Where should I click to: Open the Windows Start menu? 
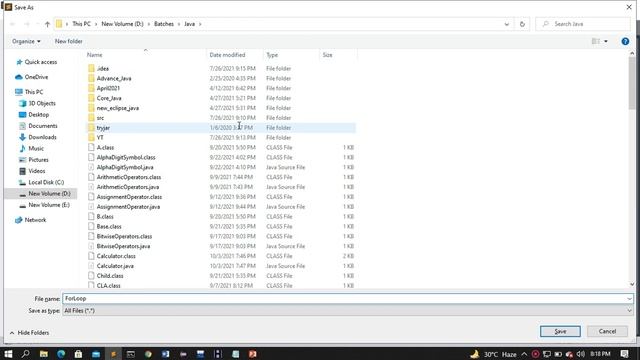pyautogui.click(x=8, y=354)
